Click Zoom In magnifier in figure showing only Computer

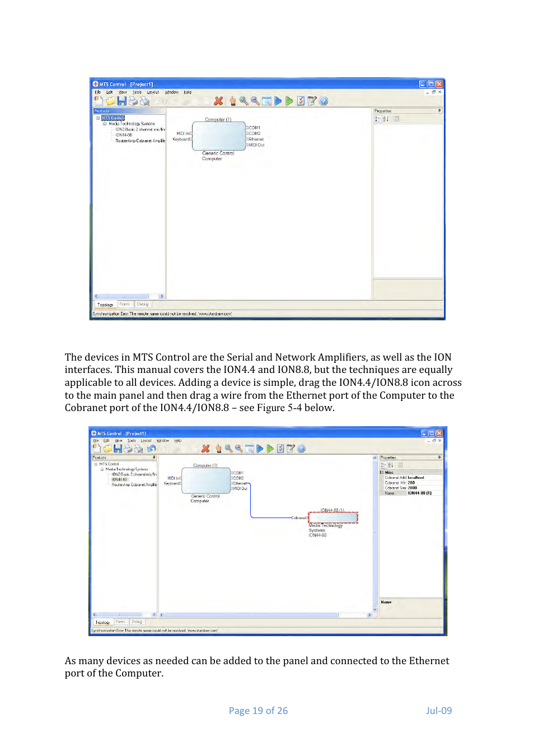[243, 101]
